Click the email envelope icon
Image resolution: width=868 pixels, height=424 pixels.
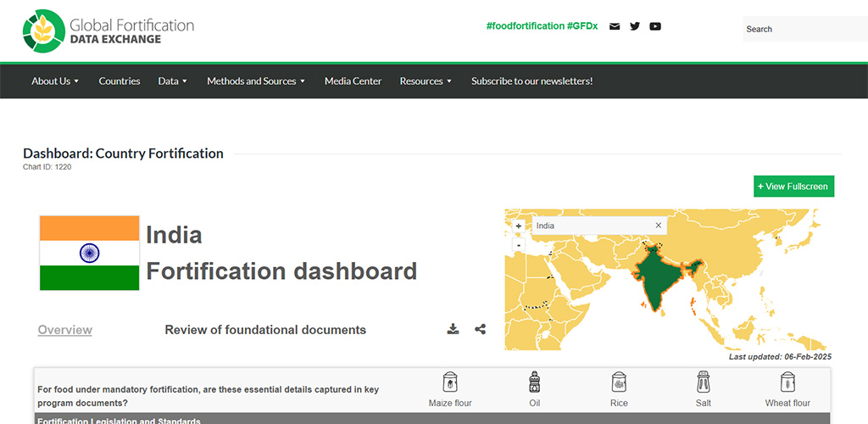pyautogui.click(x=615, y=26)
